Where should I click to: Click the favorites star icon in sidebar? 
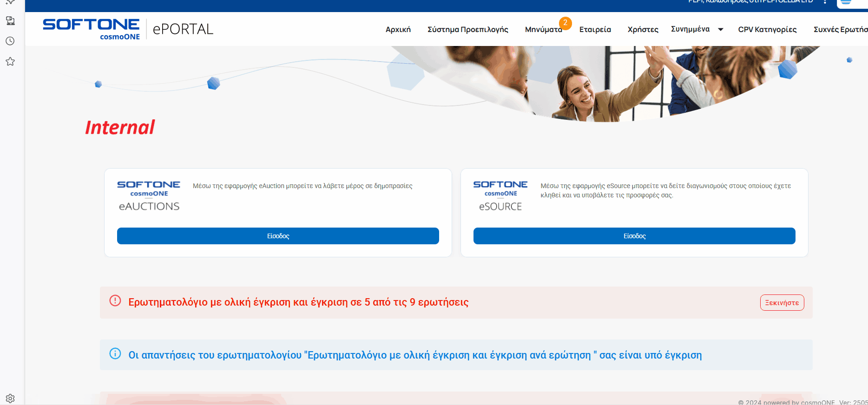[x=10, y=61]
